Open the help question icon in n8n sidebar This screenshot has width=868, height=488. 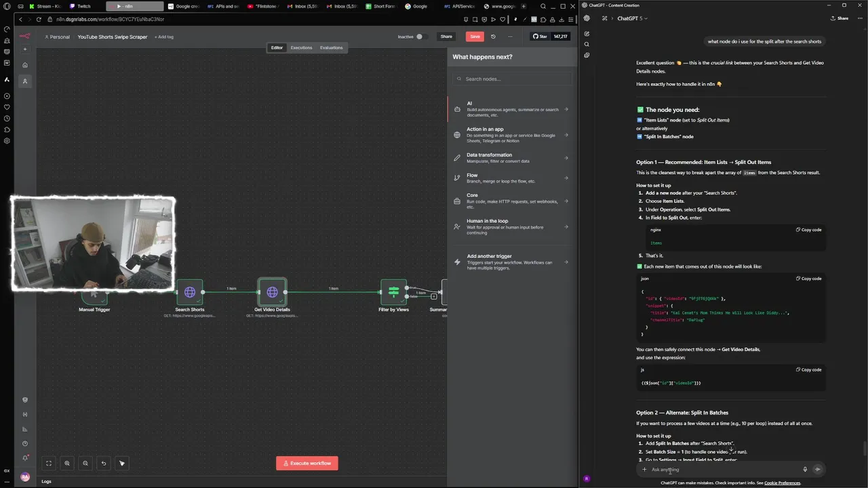pyautogui.click(x=25, y=444)
